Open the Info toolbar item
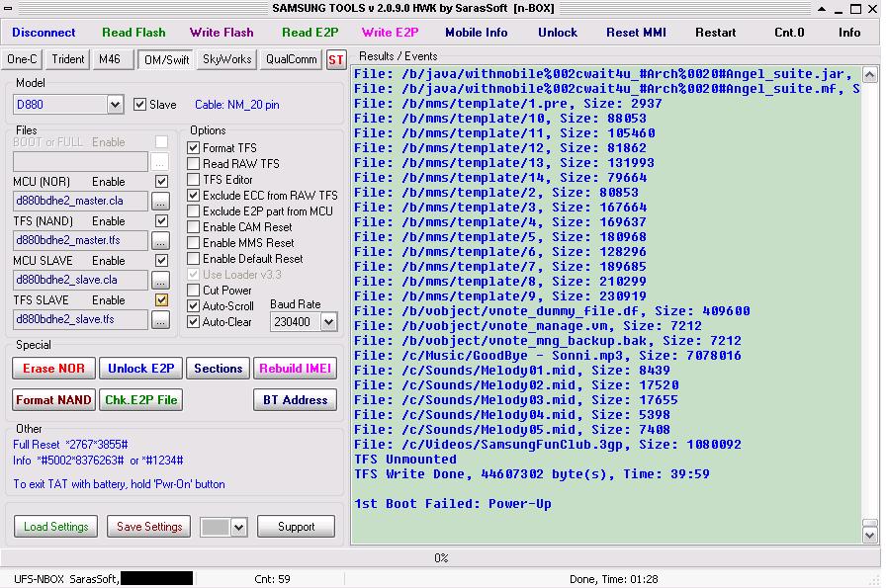The width and height of the screenshot is (887, 588). pyautogui.click(x=849, y=33)
